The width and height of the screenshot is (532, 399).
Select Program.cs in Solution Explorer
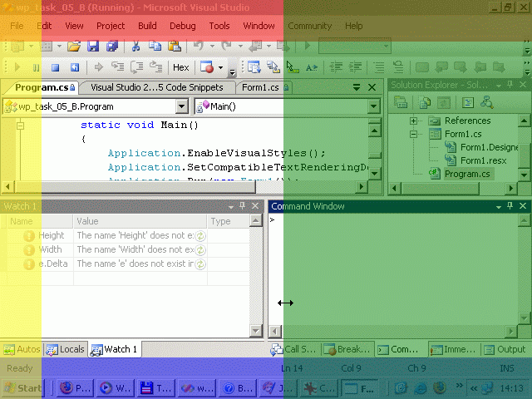(467, 174)
